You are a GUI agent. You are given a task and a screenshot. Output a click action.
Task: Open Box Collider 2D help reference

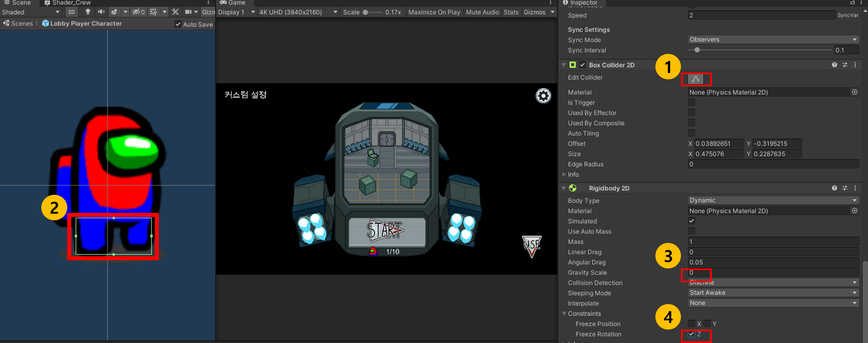pyautogui.click(x=834, y=65)
